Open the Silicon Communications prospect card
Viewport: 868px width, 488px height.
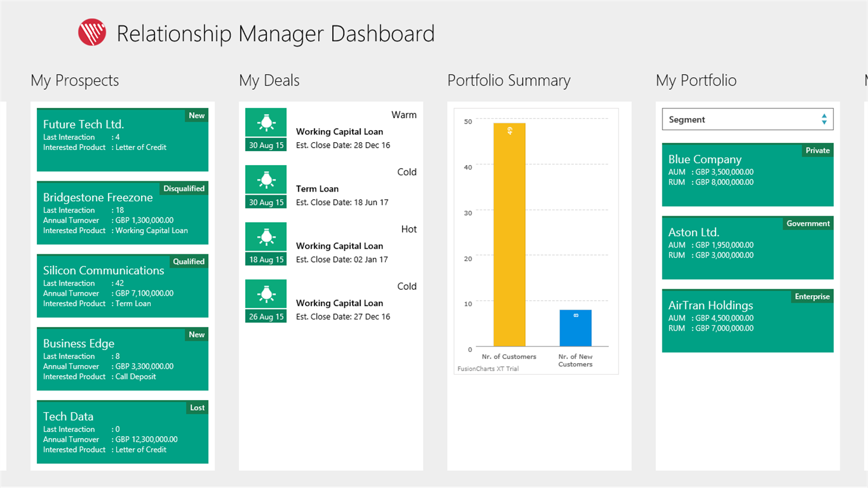coord(122,286)
